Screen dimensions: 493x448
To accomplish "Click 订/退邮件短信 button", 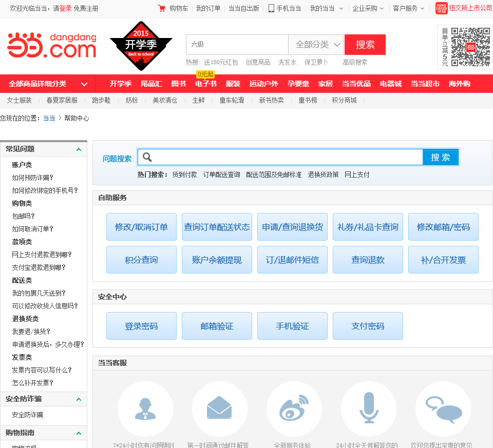I will click(x=292, y=260).
